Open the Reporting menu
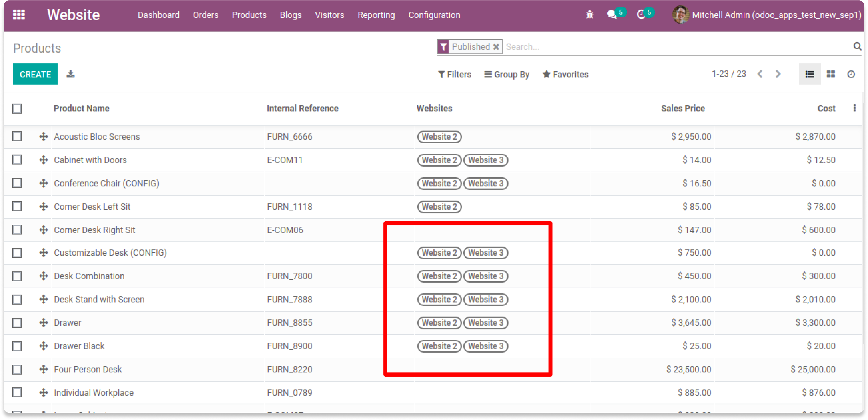Image resolution: width=868 pixels, height=420 pixels. coord(376,15)
